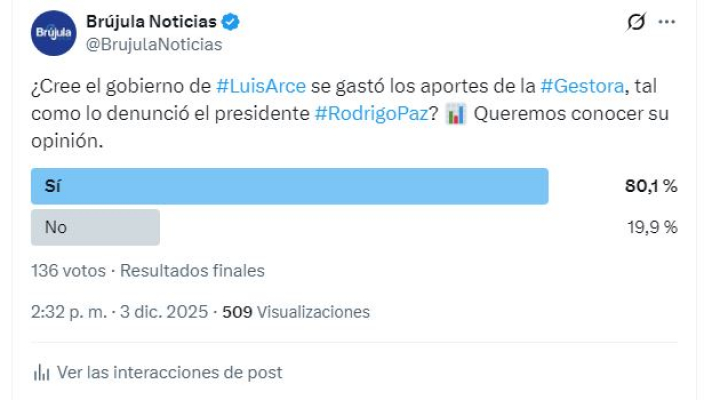Open the three-dot more options menu
Viewport: 720px width, 400px height.
[x=667, y=22]
